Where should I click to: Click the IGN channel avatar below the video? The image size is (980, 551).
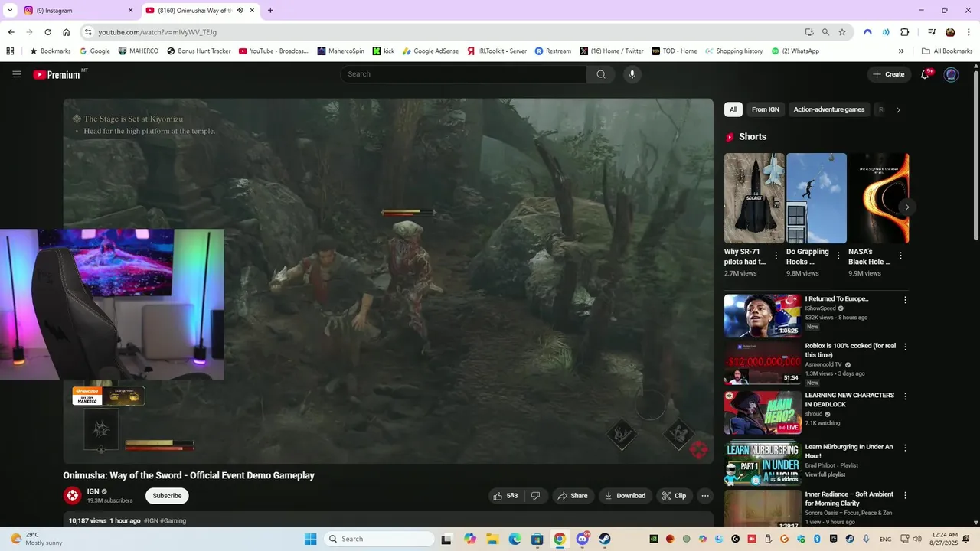(x=72, y=495)
